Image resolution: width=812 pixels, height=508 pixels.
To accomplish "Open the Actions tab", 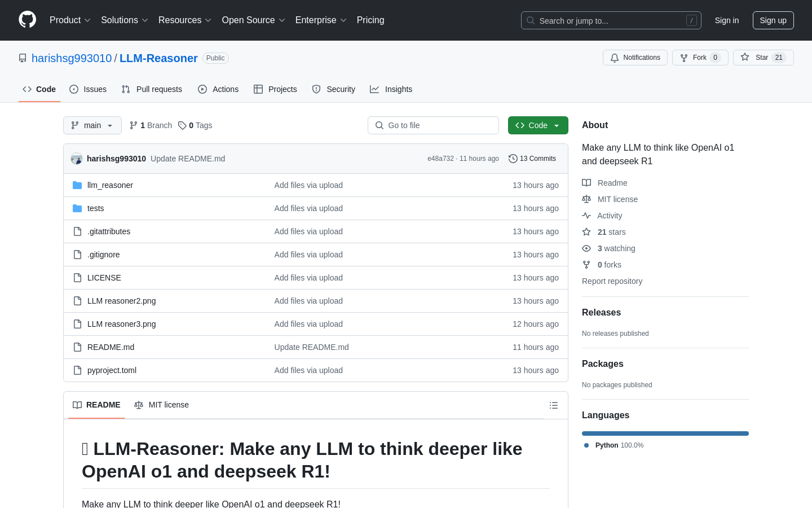I will (x=218, y=89).
